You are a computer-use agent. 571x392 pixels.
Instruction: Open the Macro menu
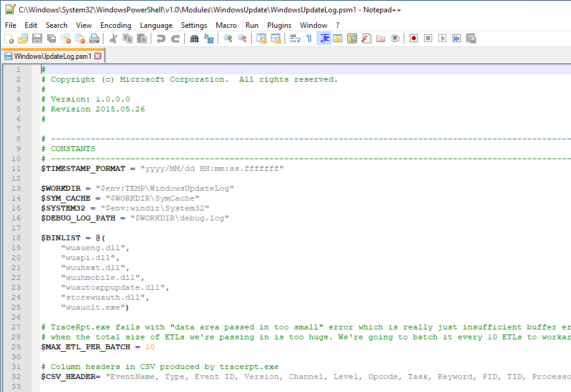click(x=226, y=25)
